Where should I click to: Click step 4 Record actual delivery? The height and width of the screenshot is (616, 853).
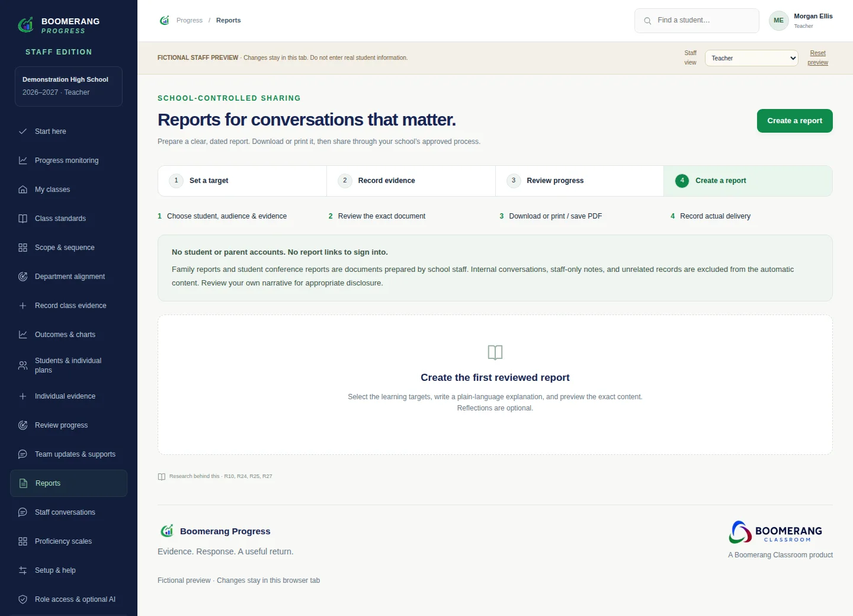pyautogui.click(x=710, y=216)
